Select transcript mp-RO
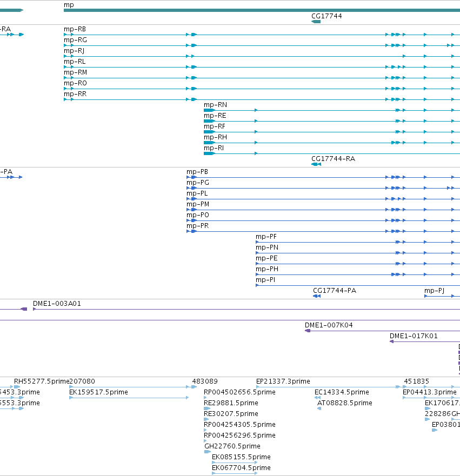 75,83
